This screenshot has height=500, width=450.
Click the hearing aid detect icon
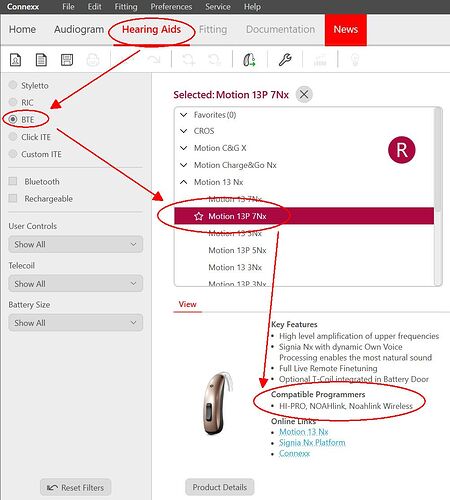249,60
